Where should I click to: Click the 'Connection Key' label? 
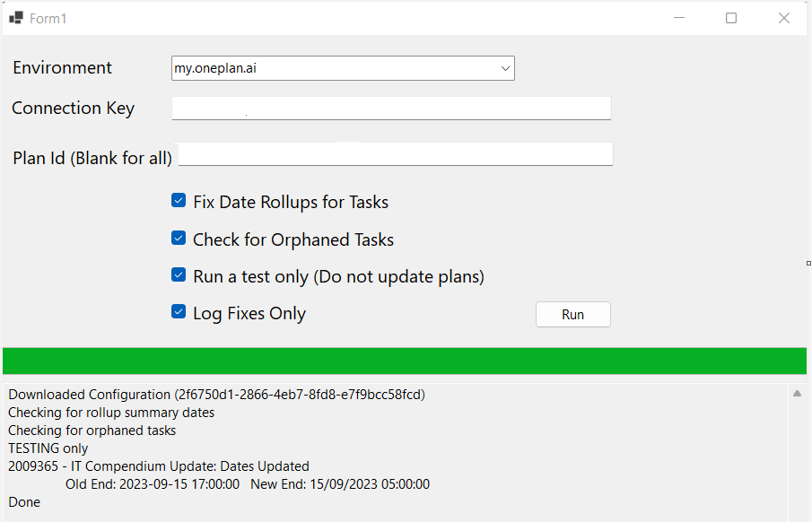point(73,109)
